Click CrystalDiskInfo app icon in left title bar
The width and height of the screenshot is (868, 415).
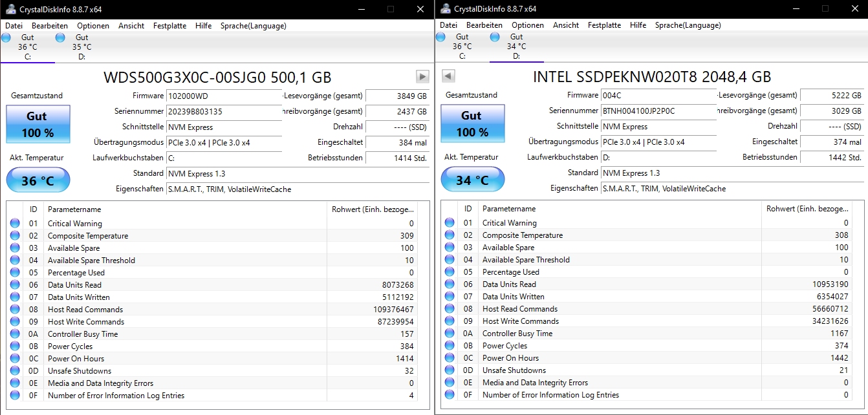pos(9,9)
